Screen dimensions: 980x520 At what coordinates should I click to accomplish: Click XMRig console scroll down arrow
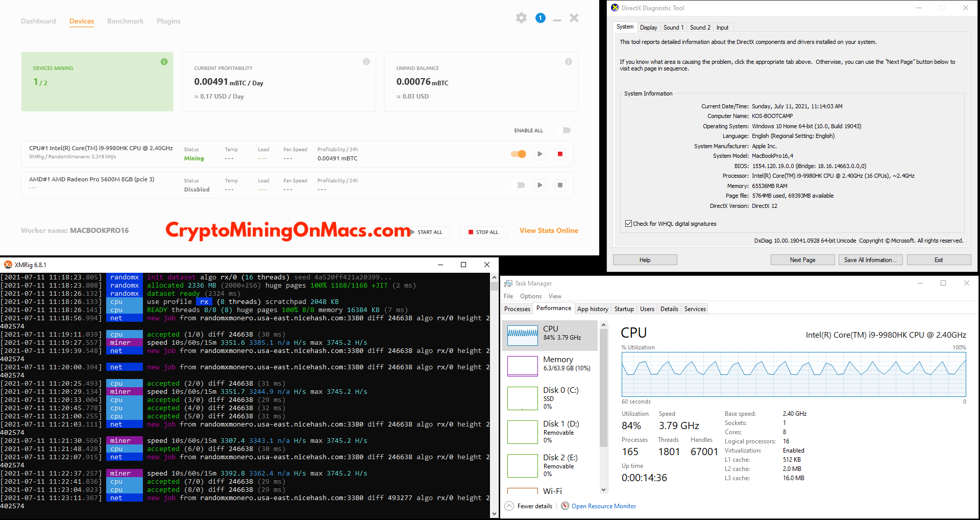(x=494, y=513)
